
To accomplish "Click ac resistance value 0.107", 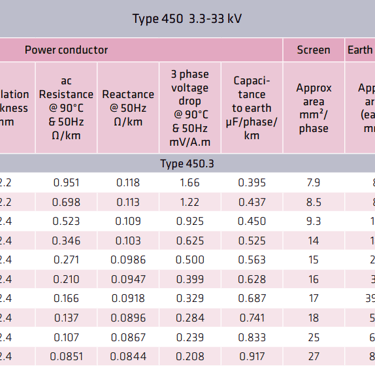I will 66,337.
